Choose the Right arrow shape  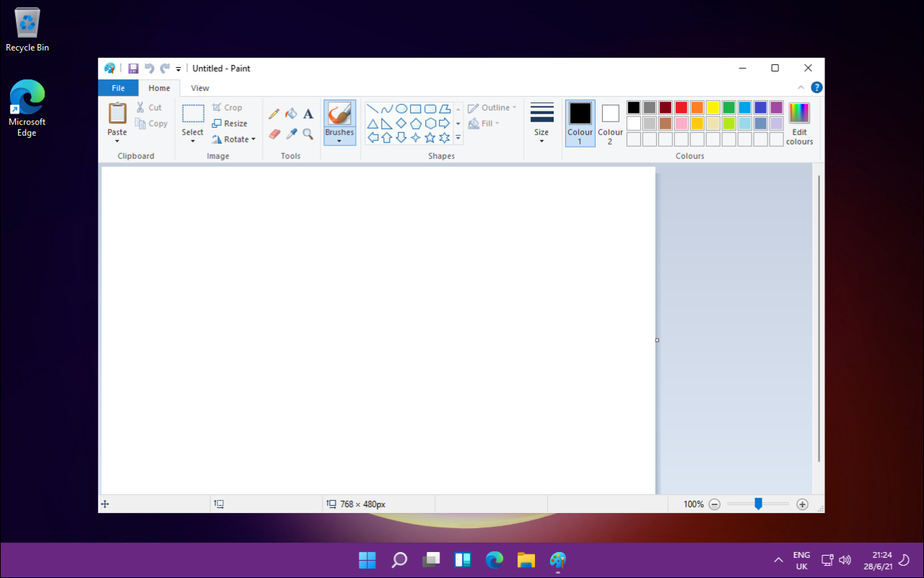(x=445, y=124)
